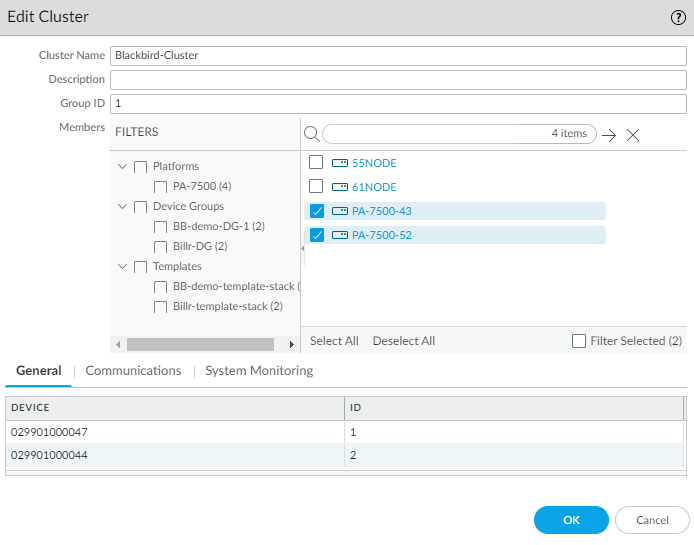Click the PA-7500-52 device icon

click(339, 235)
